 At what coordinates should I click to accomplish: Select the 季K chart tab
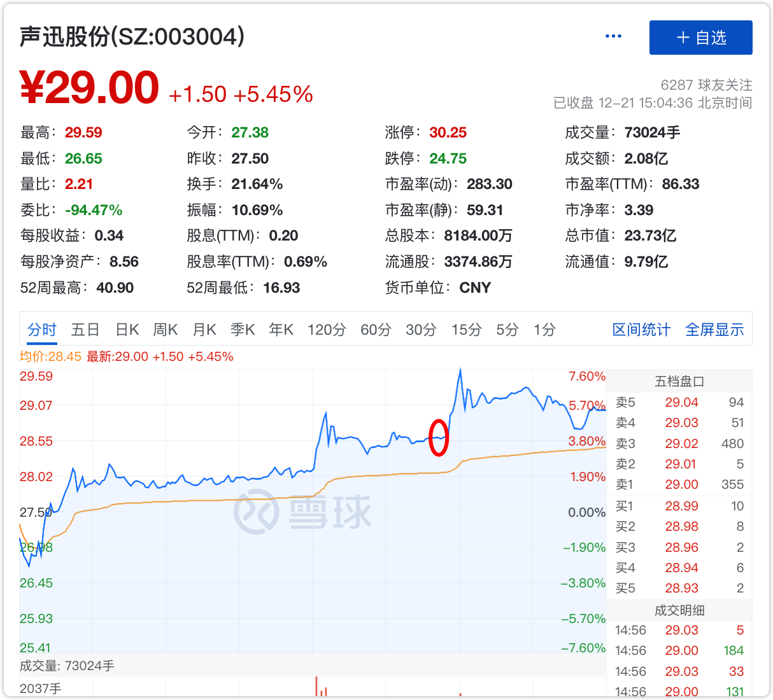pyautogui.click(x=243, y=330)
